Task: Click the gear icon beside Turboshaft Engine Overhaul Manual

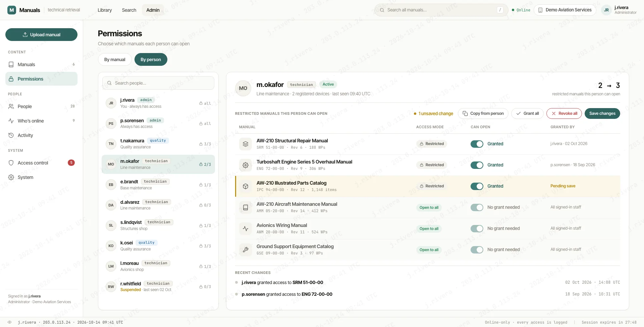Action: pos(246,165)
